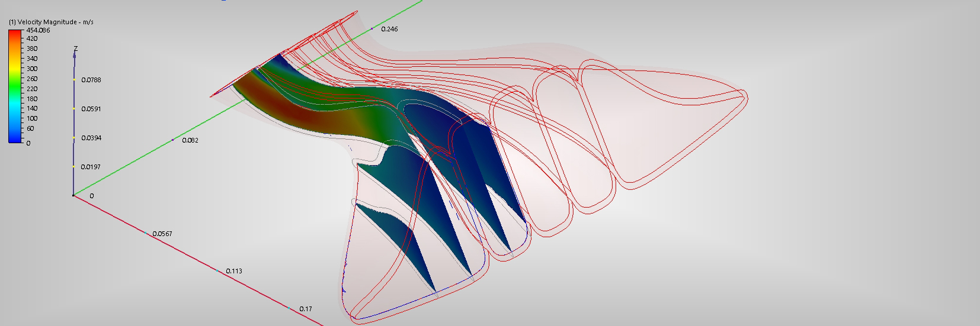The height and width of the screenshot is (326, 980).
Task: Select the 454.086 maximum legend value
Action: (38, 30)
